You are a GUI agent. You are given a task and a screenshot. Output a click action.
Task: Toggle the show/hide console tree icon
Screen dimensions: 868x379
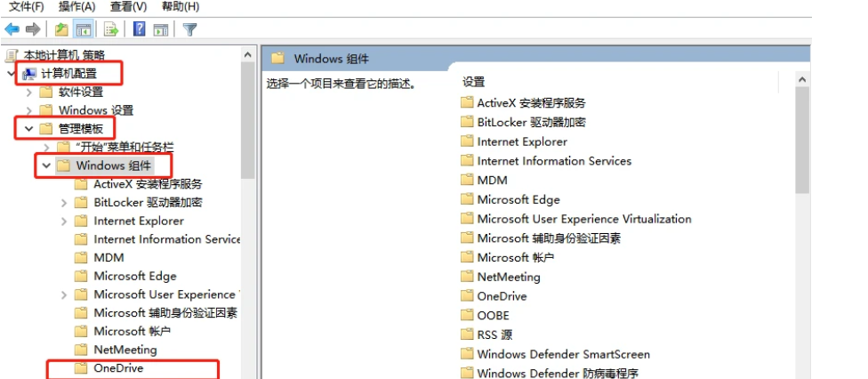click(x=84, y=29)
